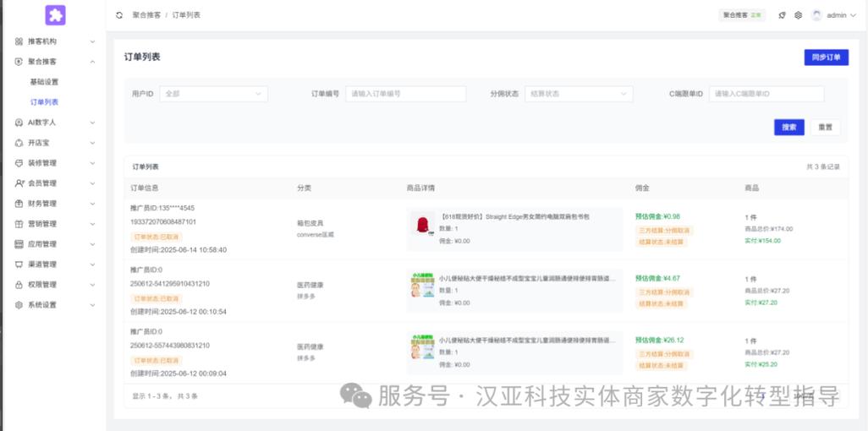Open the AI数字人 sidebar menu icon
Viewport: 868px width, 431px height.
(19, 123)
